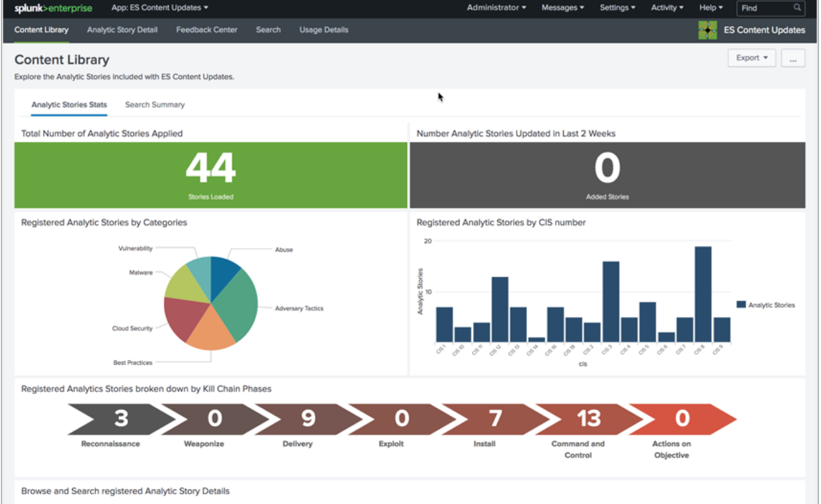Open the Usage Details page
This screenshot has width=821, height=504.
pos(324,30)
